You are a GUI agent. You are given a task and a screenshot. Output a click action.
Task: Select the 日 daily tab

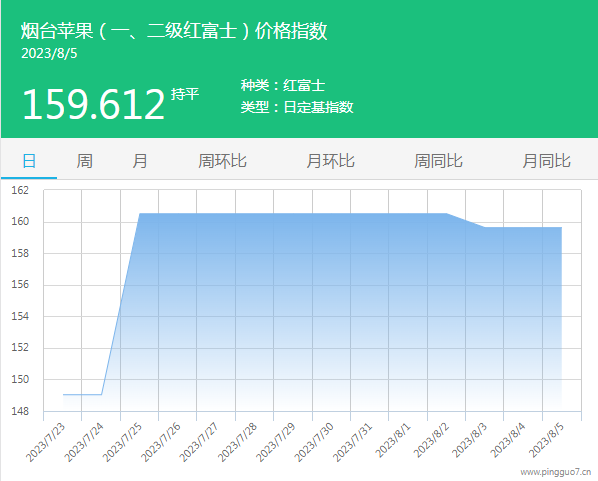point(29,161)
